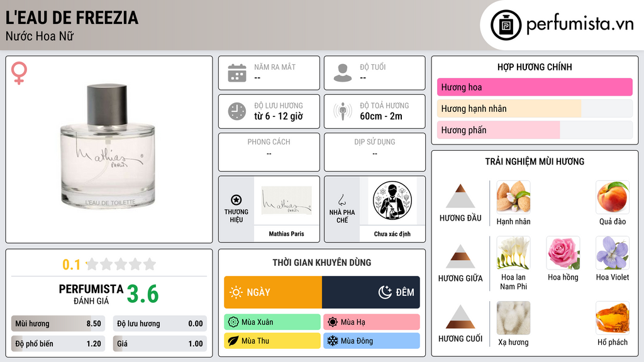The width and height of the screenshot is (644, 362).
Task: Click the Mathias Paris brand logo image
Action: (x=287, y=200)
